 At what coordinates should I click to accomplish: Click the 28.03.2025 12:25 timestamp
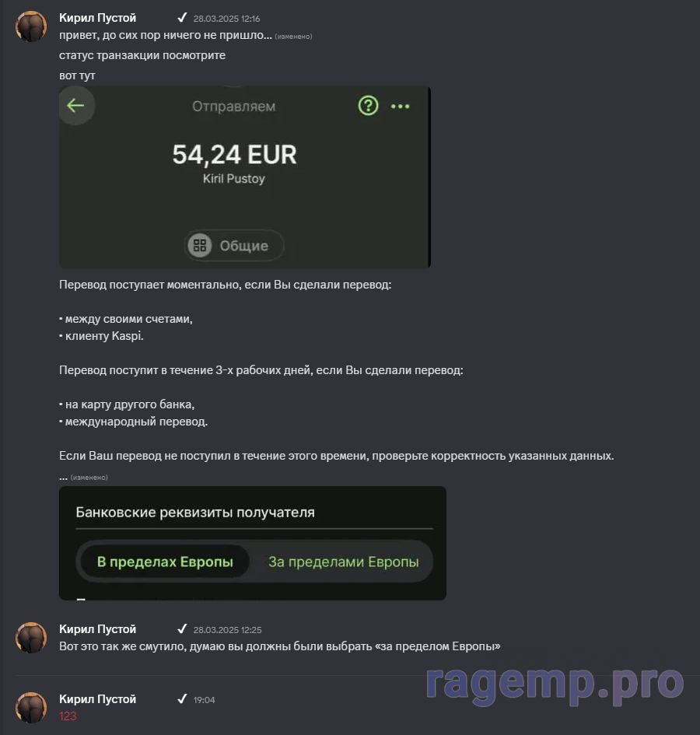coord(227,630)
